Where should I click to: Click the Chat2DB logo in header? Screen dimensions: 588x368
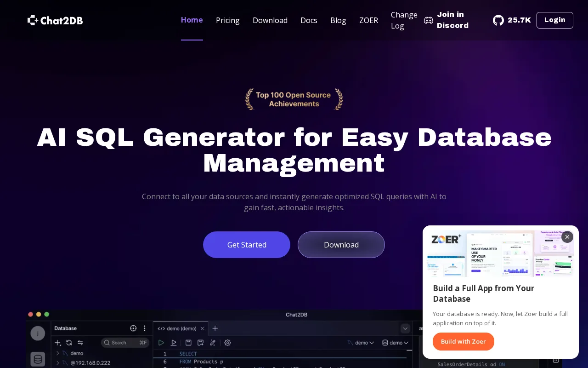tap(55, 20)
